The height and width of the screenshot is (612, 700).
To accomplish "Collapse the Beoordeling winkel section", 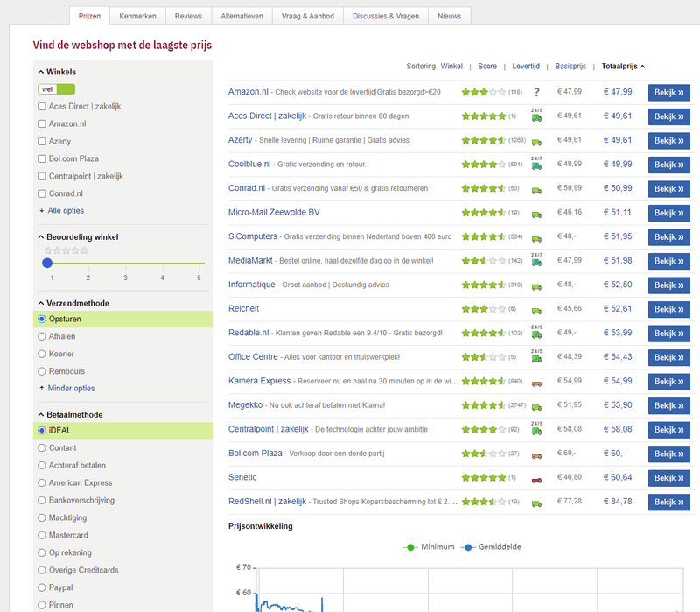I will [x=78, y=236].
